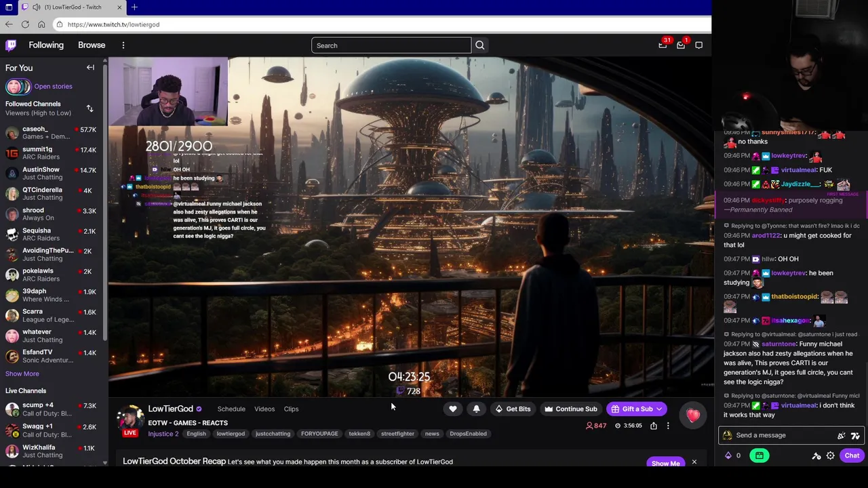Screen dimensions: 868x488
Task: Open the notifications inbox with badge
Action: tap(681, 45)
